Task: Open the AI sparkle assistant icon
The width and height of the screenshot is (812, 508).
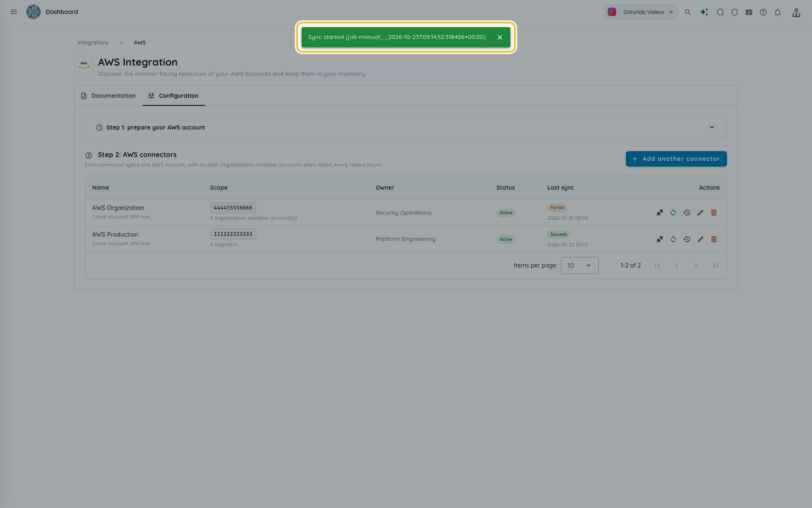Action: pyautogui.click(x=704, y=12)
